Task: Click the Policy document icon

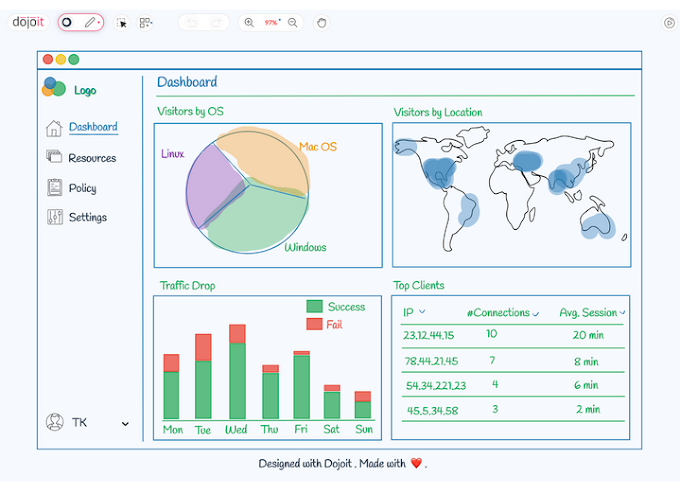Action: [x=54, y=187]
